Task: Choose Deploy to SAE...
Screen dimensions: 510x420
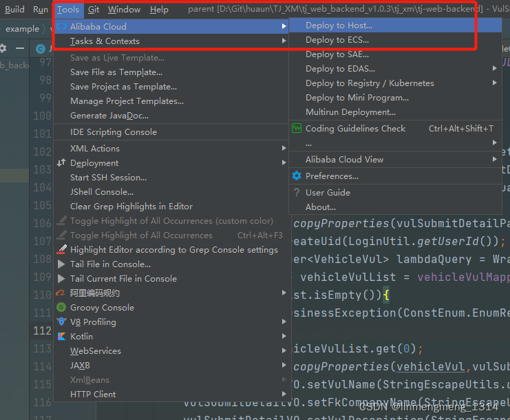Action: click(x=395, y=54)
